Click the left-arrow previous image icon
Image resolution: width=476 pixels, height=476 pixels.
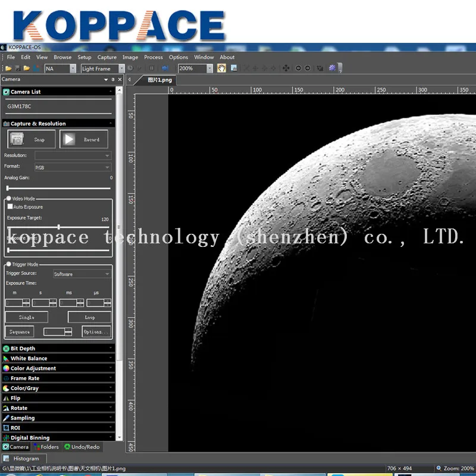click(x=299, y=68)
